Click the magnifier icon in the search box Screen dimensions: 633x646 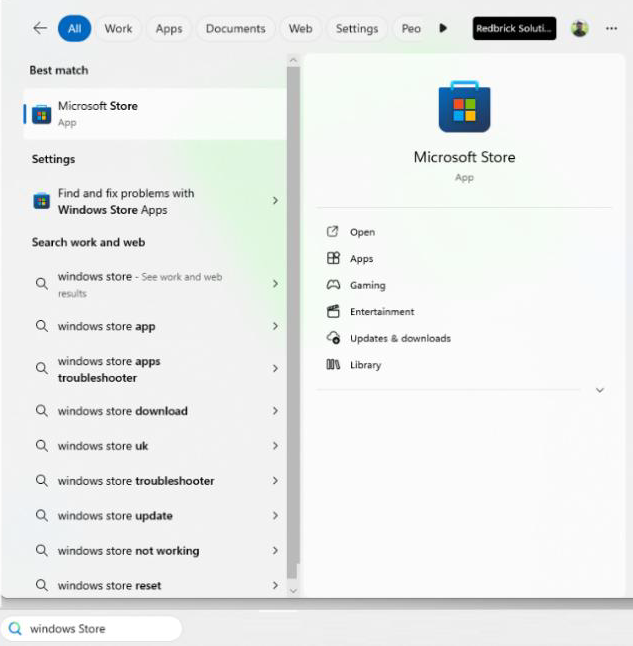coord(15,629)
